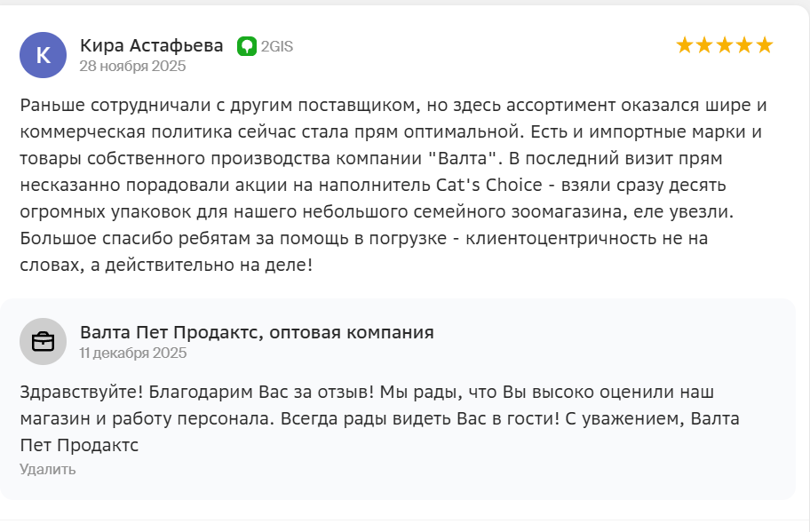The width and height of the screenshot is (810, 532).
Task: Click the 2GIS source text label
Action: pyautogui.click(x=276, y=47)
